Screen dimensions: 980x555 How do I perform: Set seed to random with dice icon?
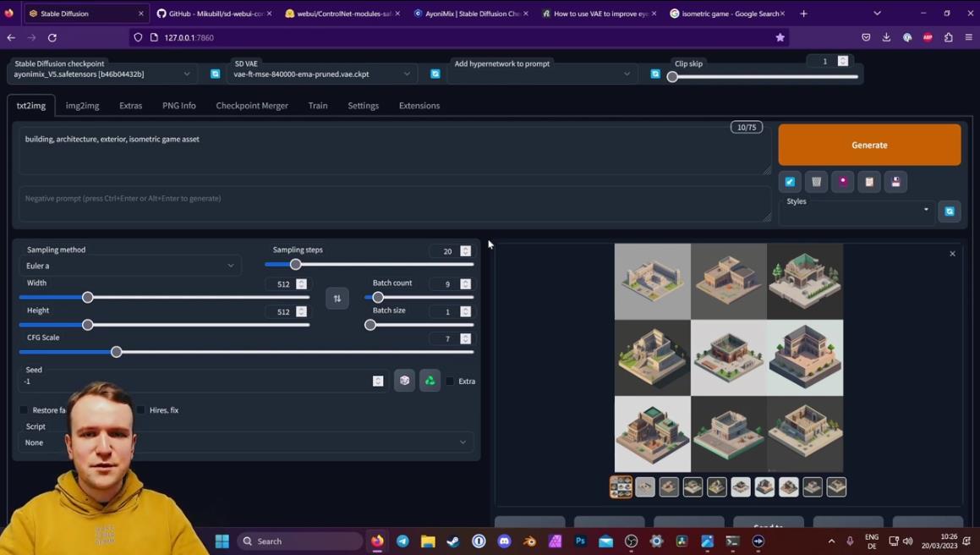404,380
